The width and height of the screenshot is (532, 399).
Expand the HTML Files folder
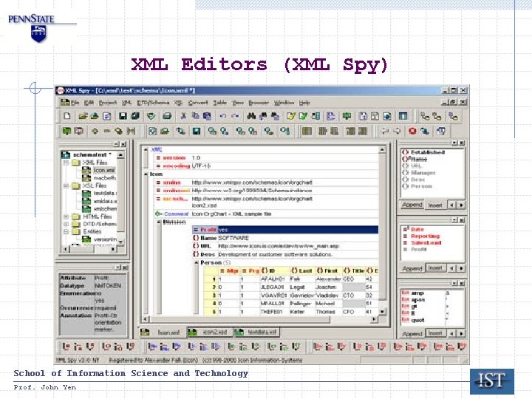[66, 216]
